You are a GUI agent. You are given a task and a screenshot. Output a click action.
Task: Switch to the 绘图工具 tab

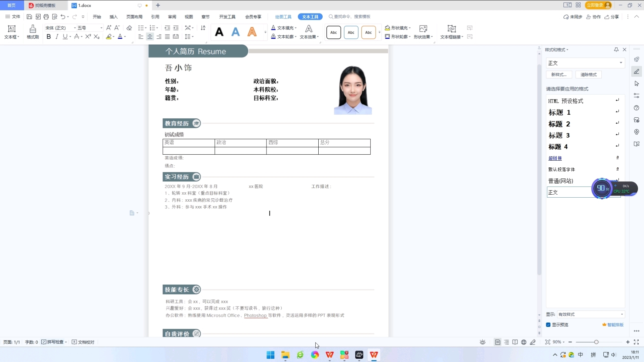283,16
